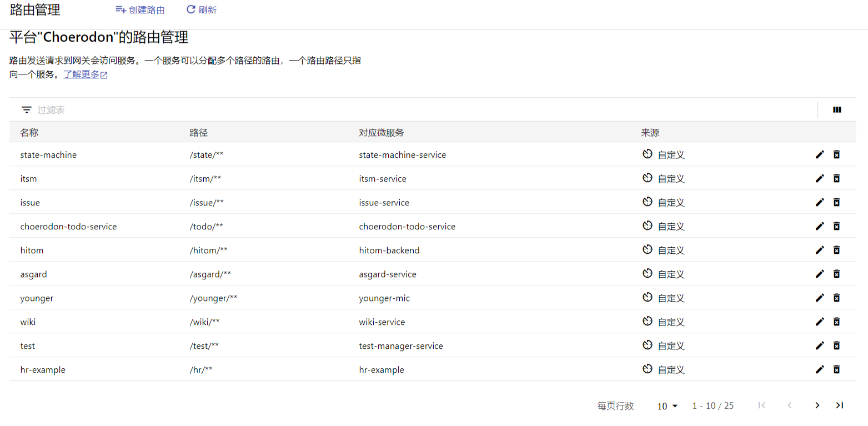
Task: Go to the previous page
Action: [x=790, y=405]
